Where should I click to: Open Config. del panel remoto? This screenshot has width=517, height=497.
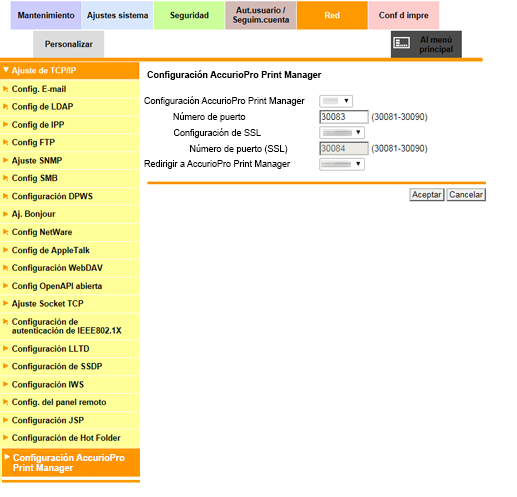[x=70, y=402]
